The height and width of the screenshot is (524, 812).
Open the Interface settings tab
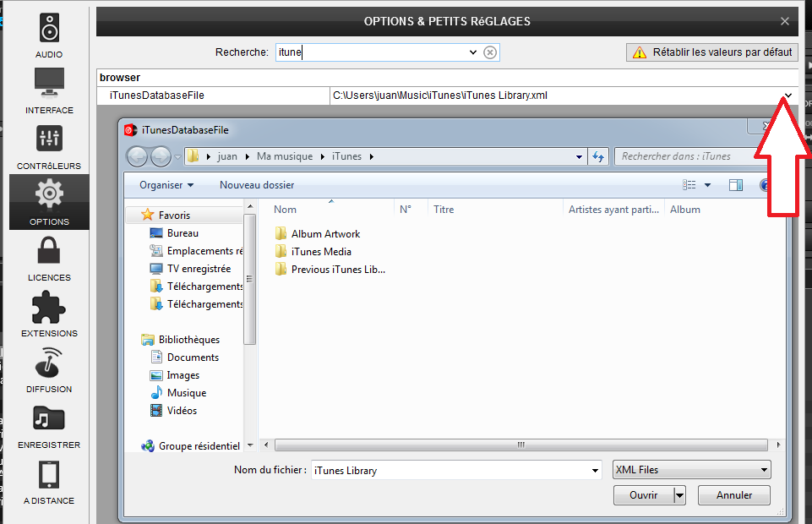[x=49, y=91]
